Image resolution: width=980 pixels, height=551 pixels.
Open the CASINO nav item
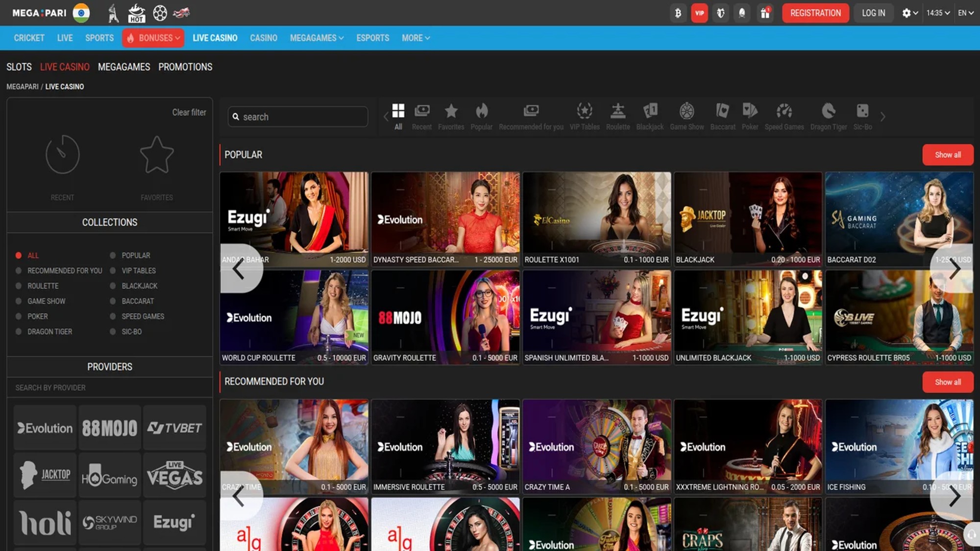click(x=264, y=38)
